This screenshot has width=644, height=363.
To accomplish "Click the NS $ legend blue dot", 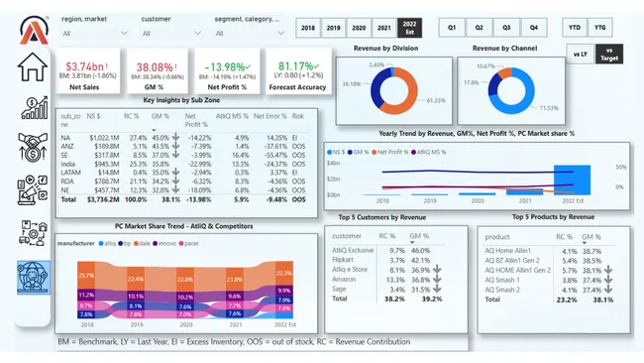I will pos(329,152).
